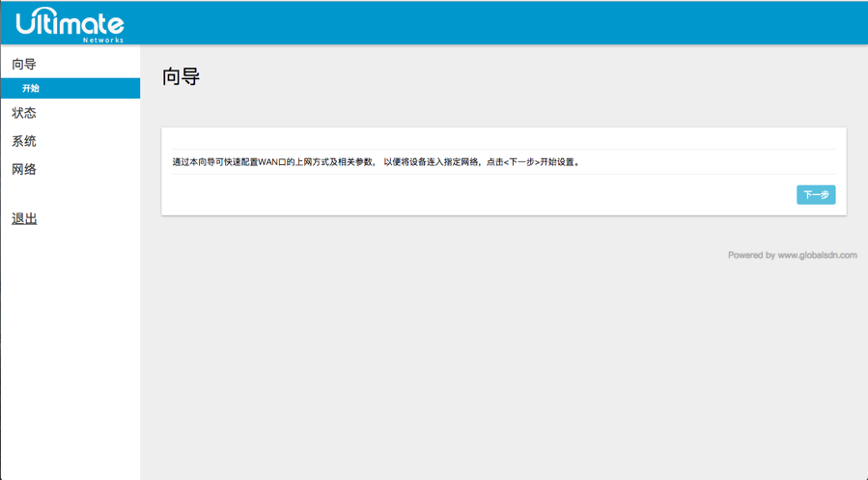The width and height of the screenshot is (868, 480).
Task: Open the www.globalsdn.com footer link
Action: coord(817,256)
